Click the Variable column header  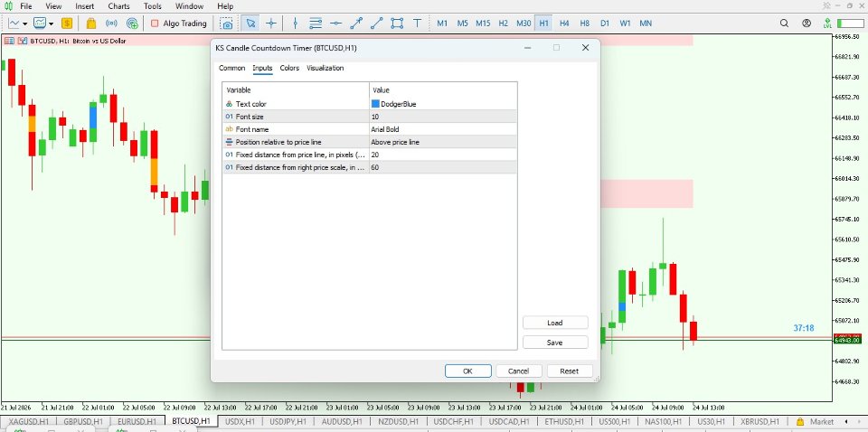coord(297,89)
